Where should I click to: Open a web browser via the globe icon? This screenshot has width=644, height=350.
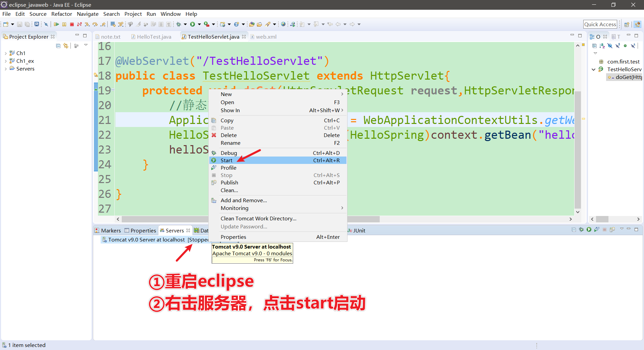283,24
